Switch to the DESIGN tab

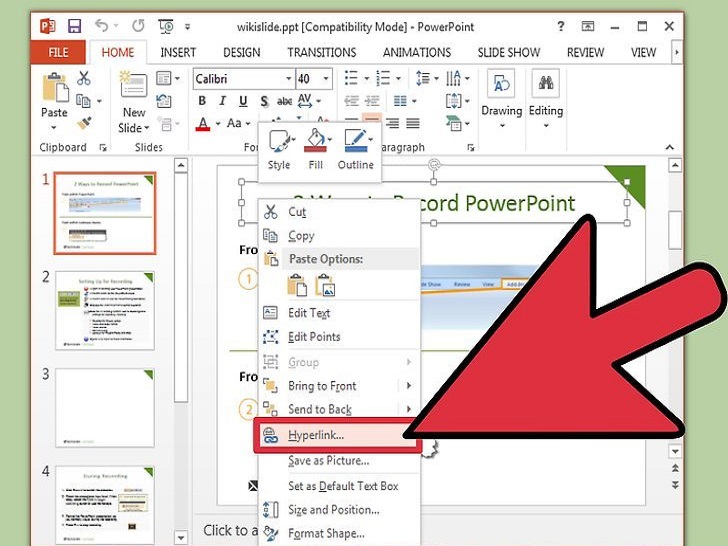tap(241, 52)
